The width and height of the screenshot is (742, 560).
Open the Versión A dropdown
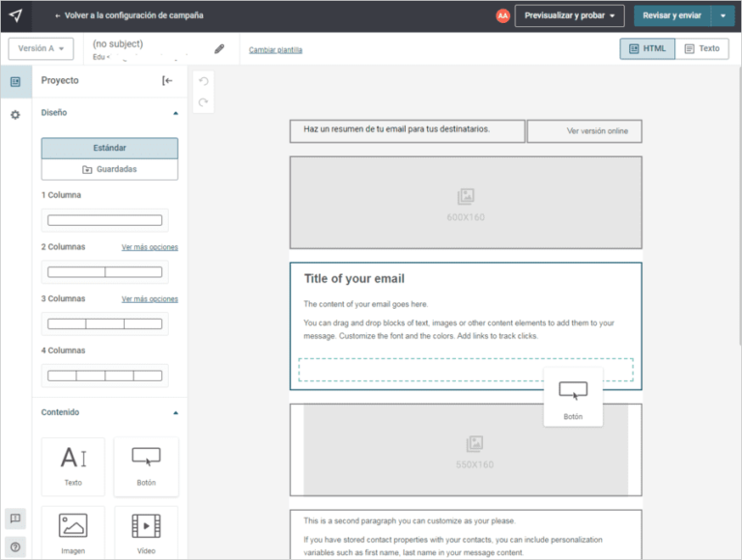[41, 48]
